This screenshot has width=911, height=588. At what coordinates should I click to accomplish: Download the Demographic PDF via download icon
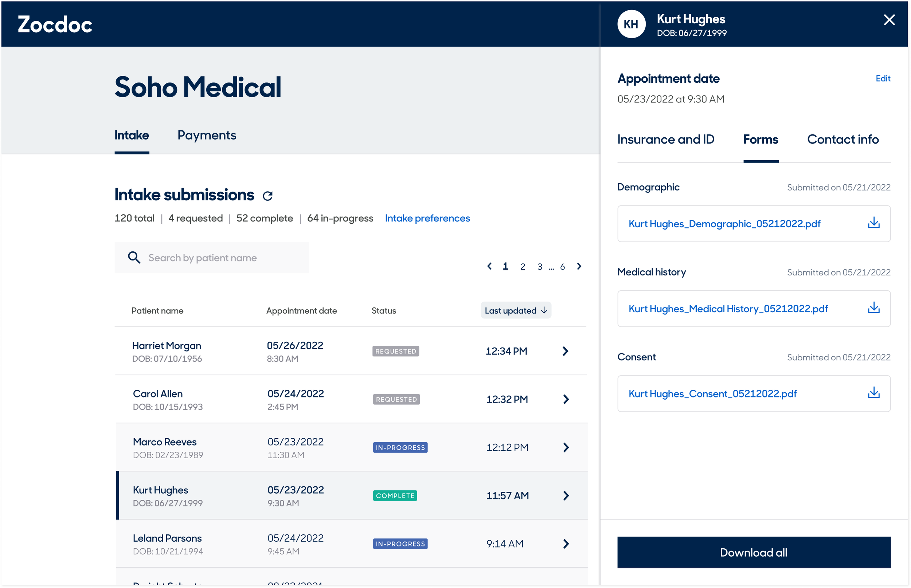(x=873, y=223)
